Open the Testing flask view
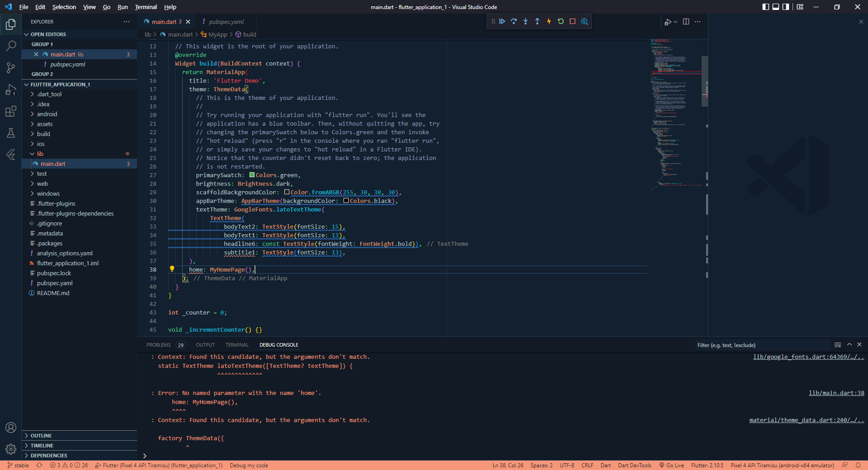This screenshot has width=868, height=470. tap(11, 133)
